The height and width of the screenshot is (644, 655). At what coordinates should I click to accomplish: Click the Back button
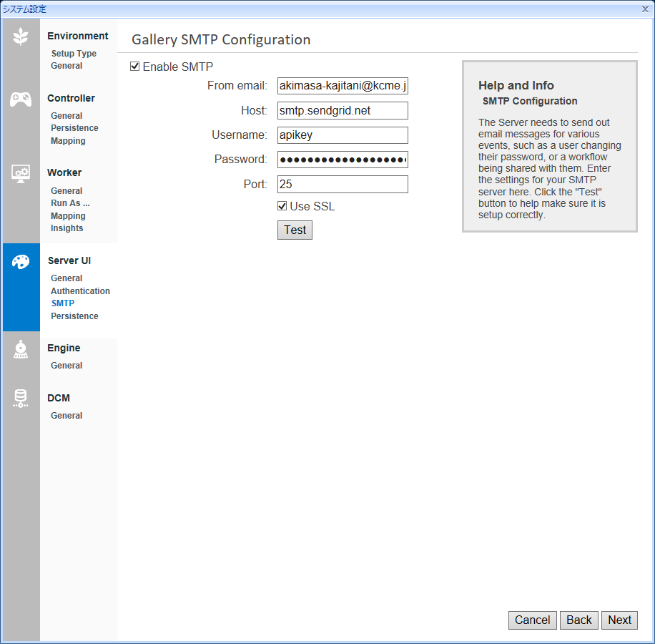(x=578, y=620)
